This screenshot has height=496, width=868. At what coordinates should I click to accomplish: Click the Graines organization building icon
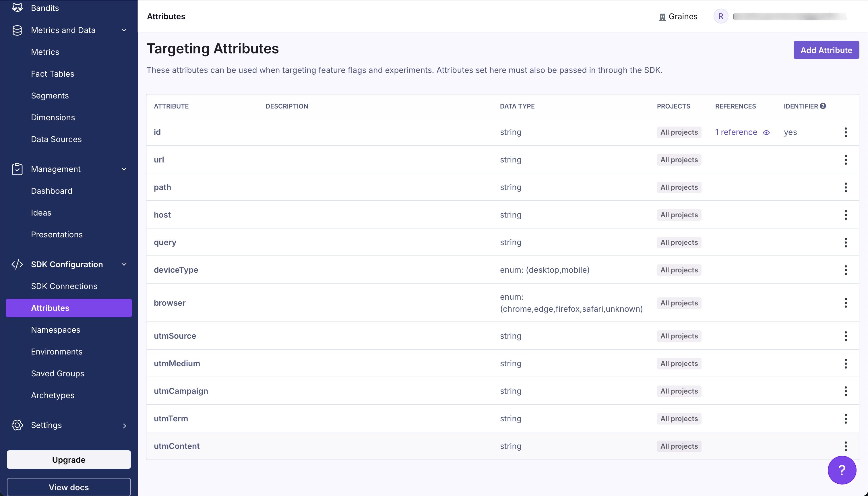(x=662, y=17)
